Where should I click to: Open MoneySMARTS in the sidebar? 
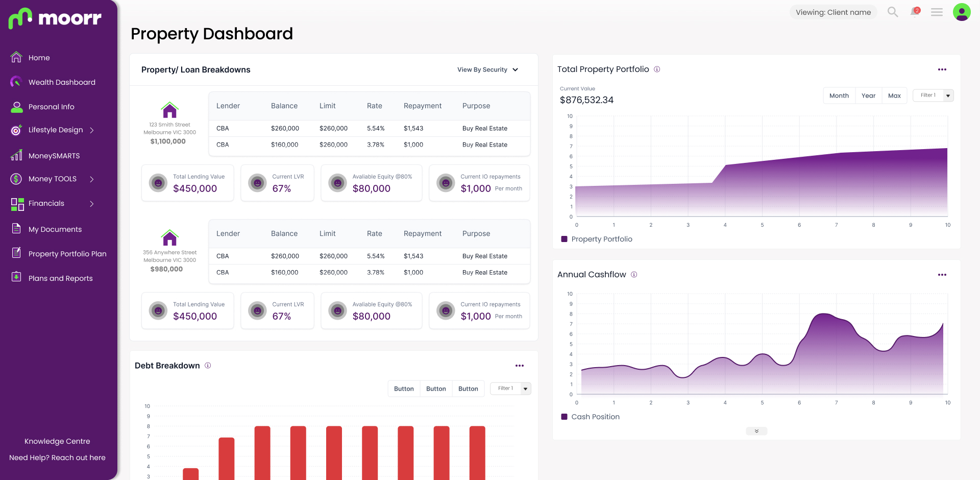54,156
